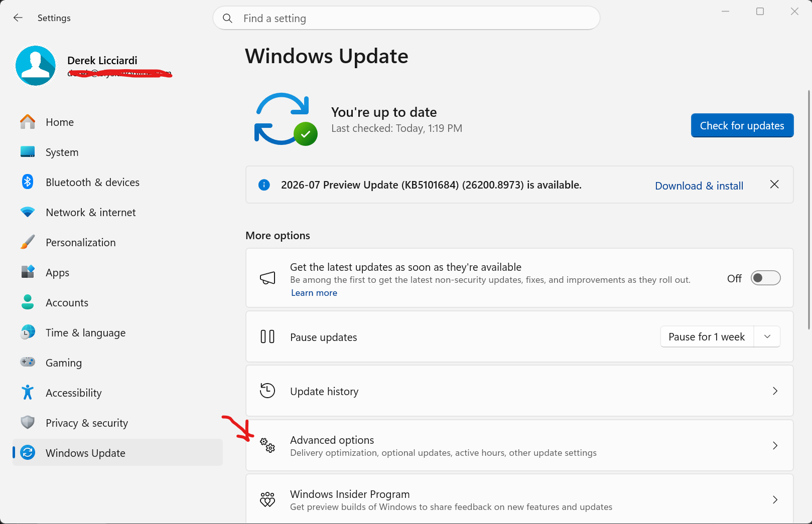
Task: Select Personalization in sidebar
Action: coord(117,242)
